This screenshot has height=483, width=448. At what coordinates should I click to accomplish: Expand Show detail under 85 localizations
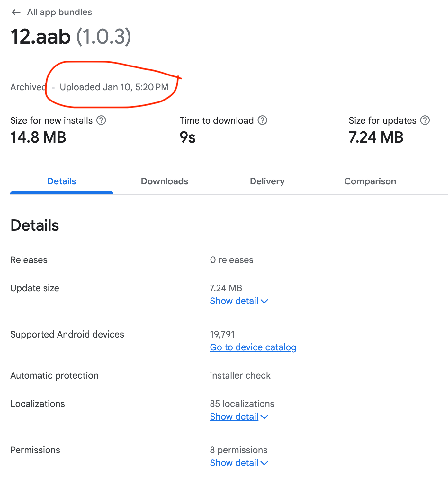[x=239, y=417]
